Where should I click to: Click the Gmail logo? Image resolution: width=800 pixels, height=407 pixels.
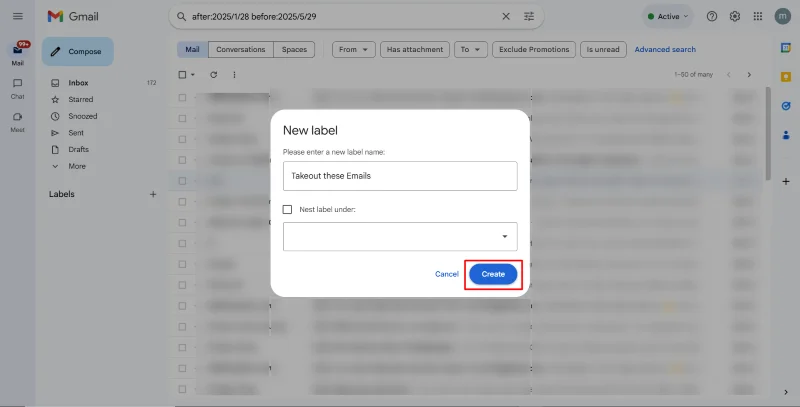[x=73, y=16]
